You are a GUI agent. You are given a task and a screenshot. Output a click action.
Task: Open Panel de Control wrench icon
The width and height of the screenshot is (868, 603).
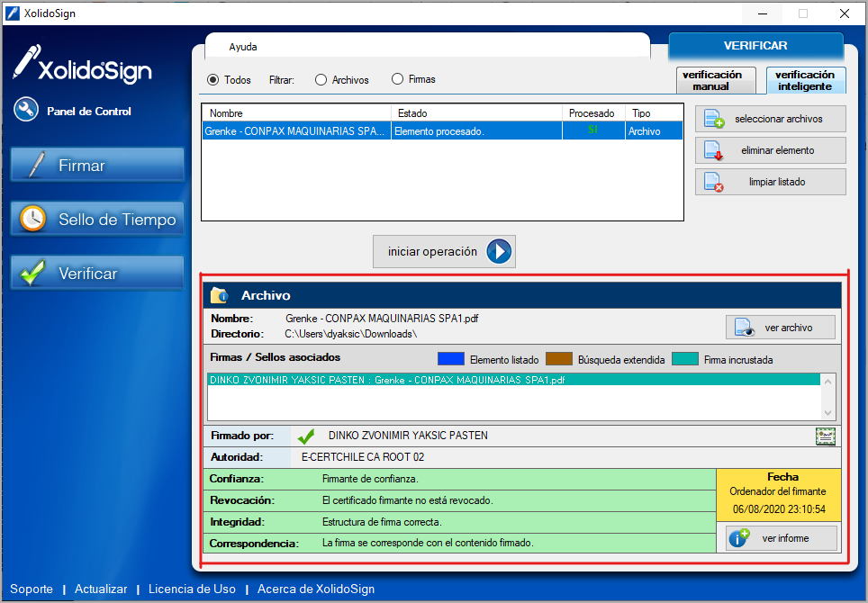[26, 110]
